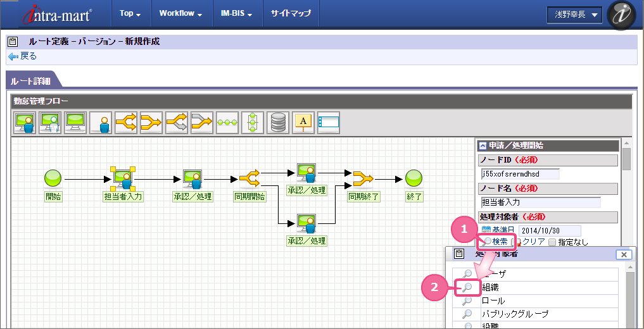Select the yellow-and-gray split arrow toolbar icon

[x=177, y=123]
